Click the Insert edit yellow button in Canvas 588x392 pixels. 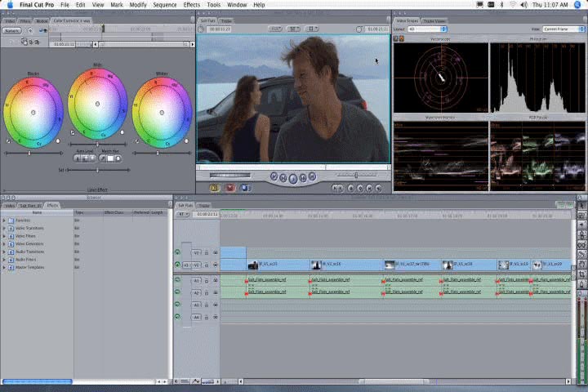point(215,188)
